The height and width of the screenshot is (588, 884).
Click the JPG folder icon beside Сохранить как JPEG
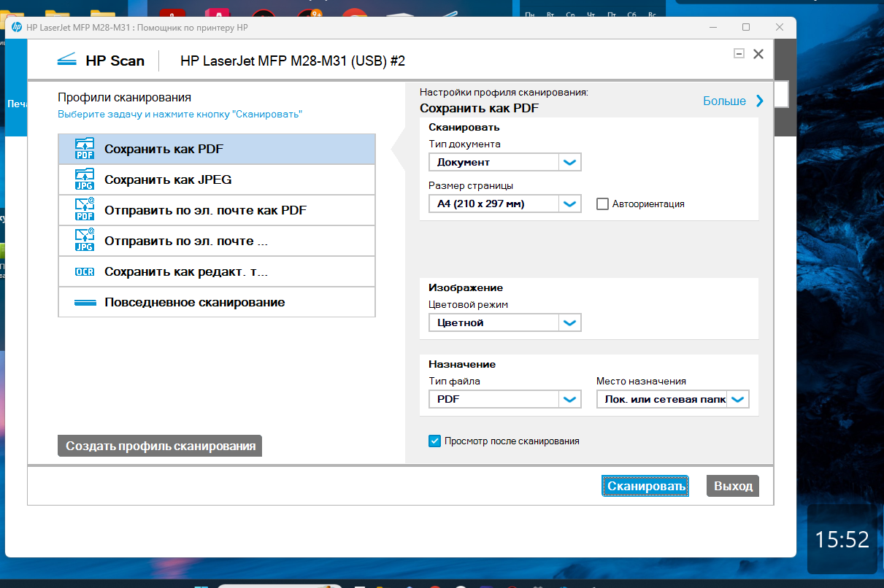(x=85, y=179)
